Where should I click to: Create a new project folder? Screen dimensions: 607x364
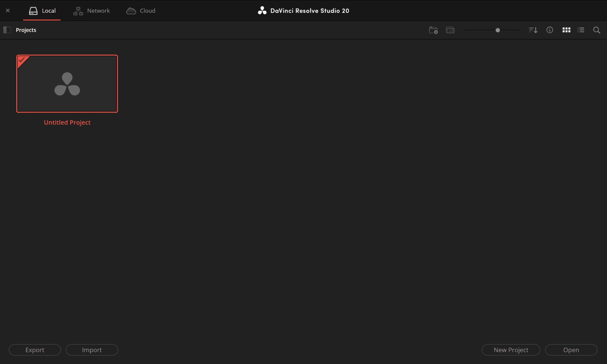[x=433, y=30]
